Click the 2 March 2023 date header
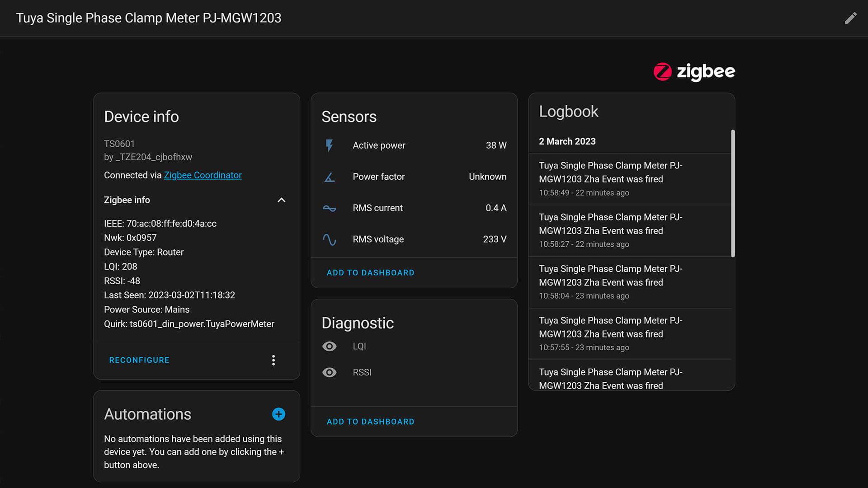 click(567, 141)
